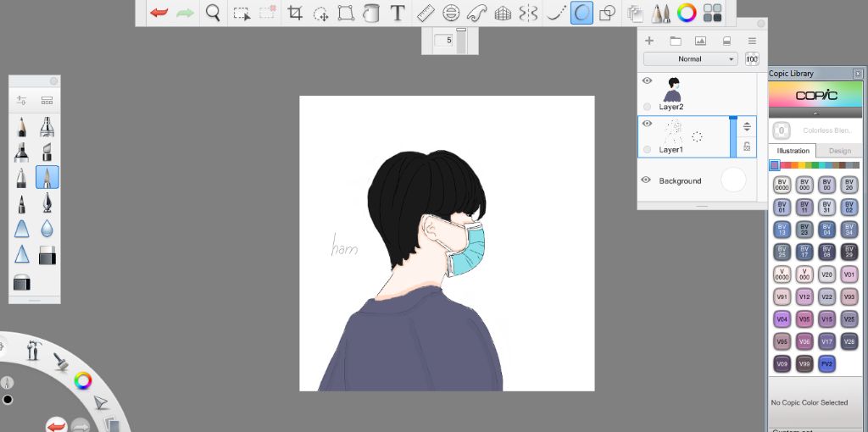Collapse the Copic banner arrow
Screen dimensions: 868x432
(x=815, y=113)
